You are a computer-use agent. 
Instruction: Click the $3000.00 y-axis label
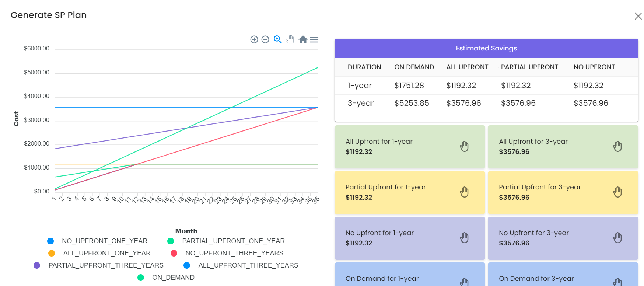pos(36,120)
